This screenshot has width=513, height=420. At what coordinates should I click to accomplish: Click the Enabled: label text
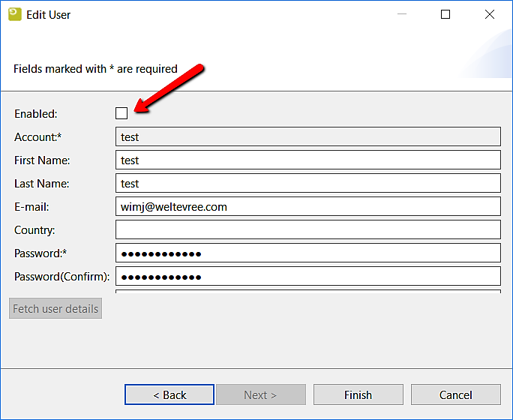(35, 114)
